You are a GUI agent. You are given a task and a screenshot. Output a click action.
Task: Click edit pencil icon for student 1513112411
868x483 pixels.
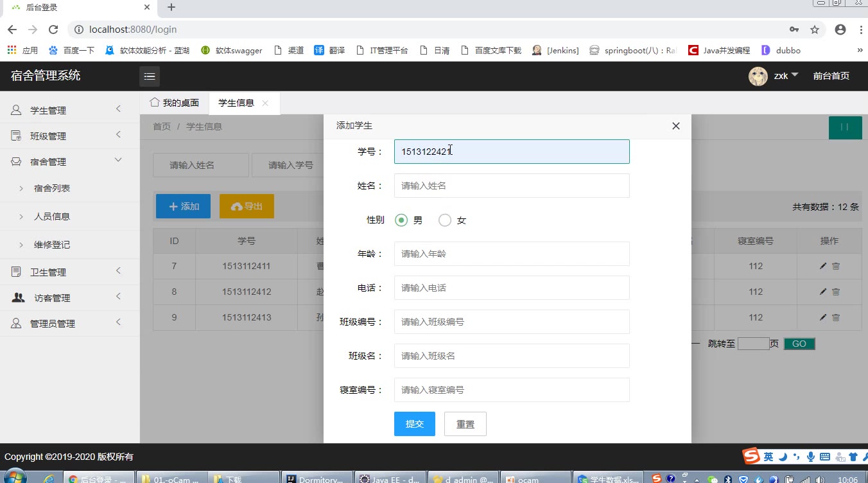[823, 266]
